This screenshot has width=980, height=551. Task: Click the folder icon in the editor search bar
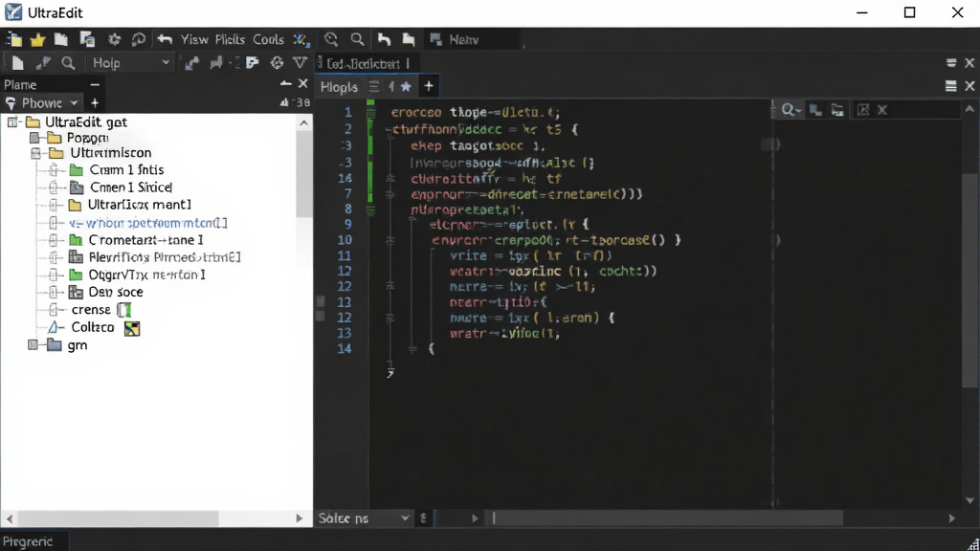coord(837,110)
